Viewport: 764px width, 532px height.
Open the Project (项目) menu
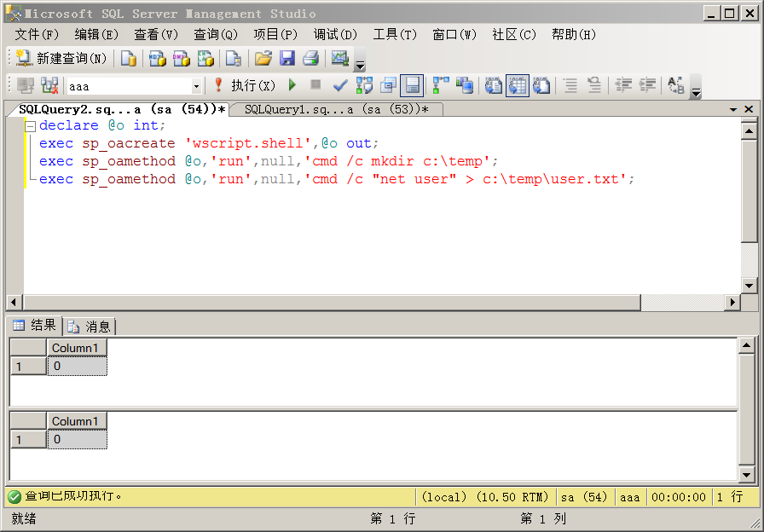275,35
